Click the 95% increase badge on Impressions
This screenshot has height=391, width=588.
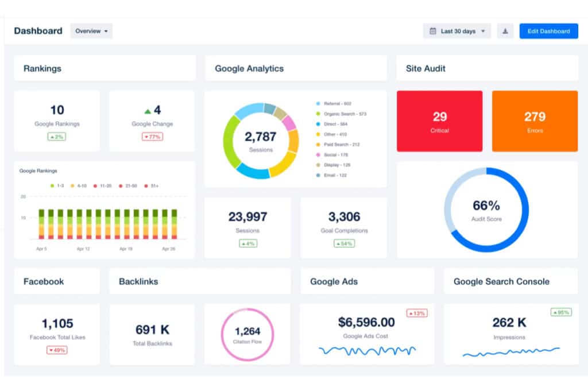[x=561, y=312]
